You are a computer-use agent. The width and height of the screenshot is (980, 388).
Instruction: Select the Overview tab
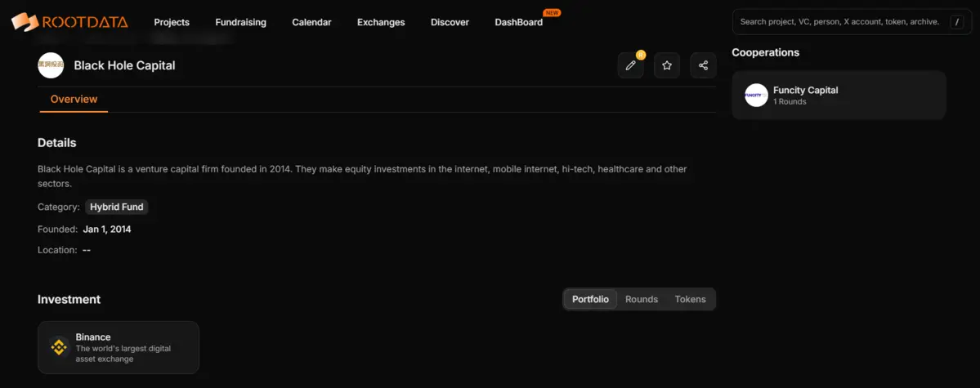coord(74,100)
